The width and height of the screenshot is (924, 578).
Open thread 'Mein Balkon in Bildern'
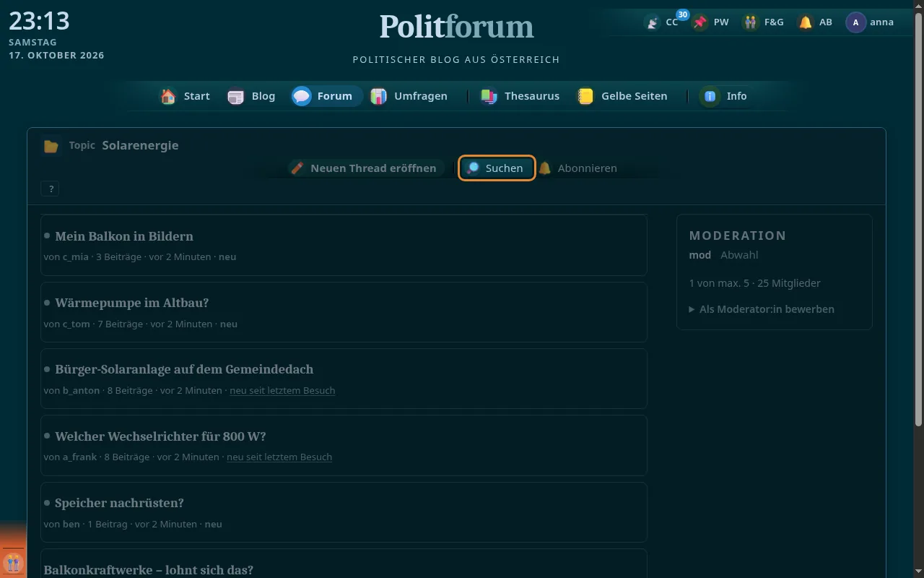pos(124,236)
